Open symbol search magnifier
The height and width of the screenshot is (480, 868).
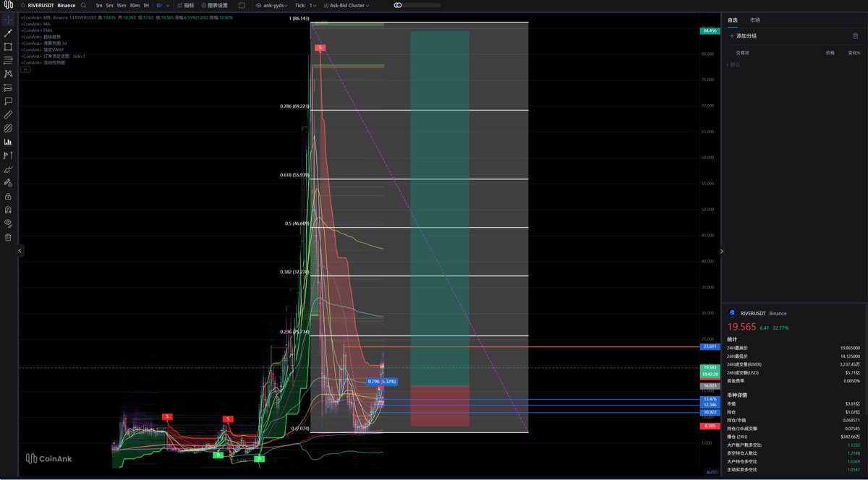click(x=84, y=5)
